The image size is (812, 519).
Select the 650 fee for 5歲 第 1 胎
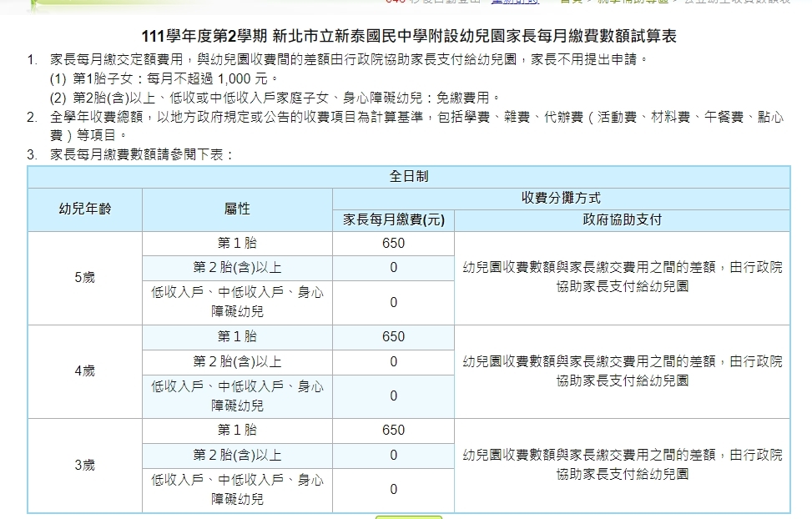394,244
